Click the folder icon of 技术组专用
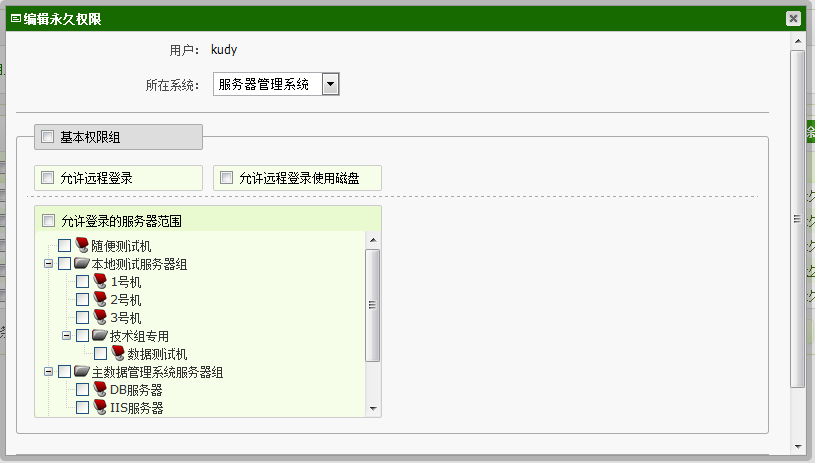This screenshot has width=815, height=463. pyautogui.click(x=100, y=335)
